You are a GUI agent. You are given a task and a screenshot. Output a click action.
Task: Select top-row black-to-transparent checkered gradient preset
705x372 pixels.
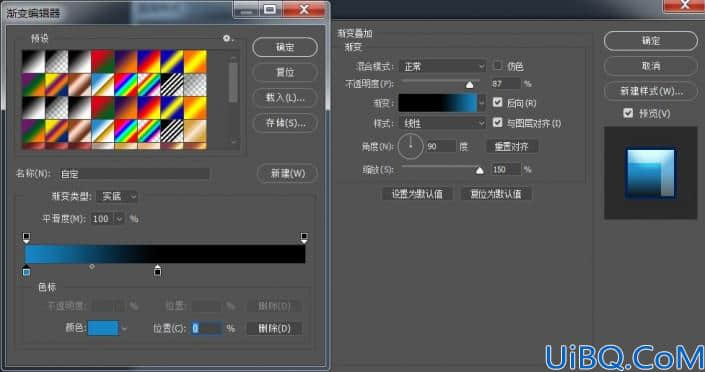point(57,62)
